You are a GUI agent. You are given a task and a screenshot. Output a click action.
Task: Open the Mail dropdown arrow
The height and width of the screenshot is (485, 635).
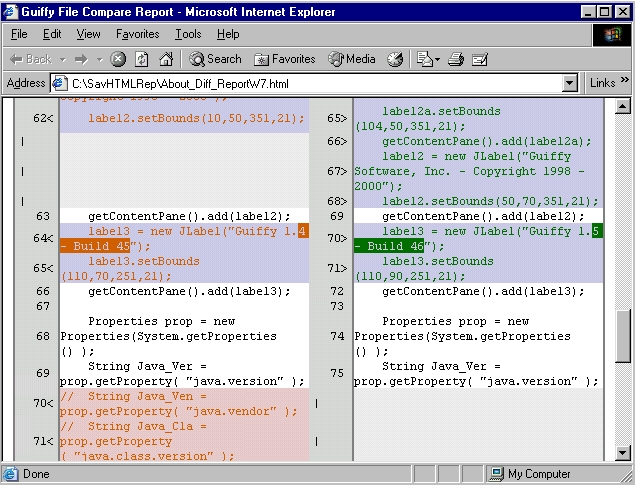tap(437, 60)
